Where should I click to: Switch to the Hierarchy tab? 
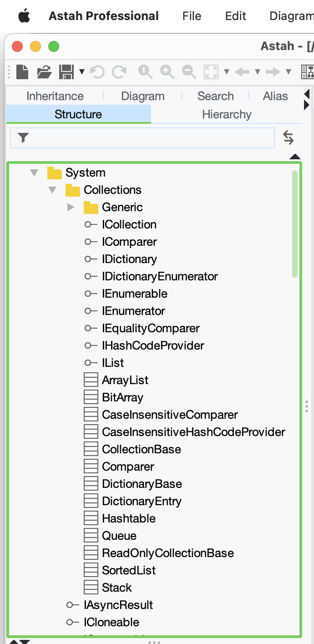tap(227, 114)
